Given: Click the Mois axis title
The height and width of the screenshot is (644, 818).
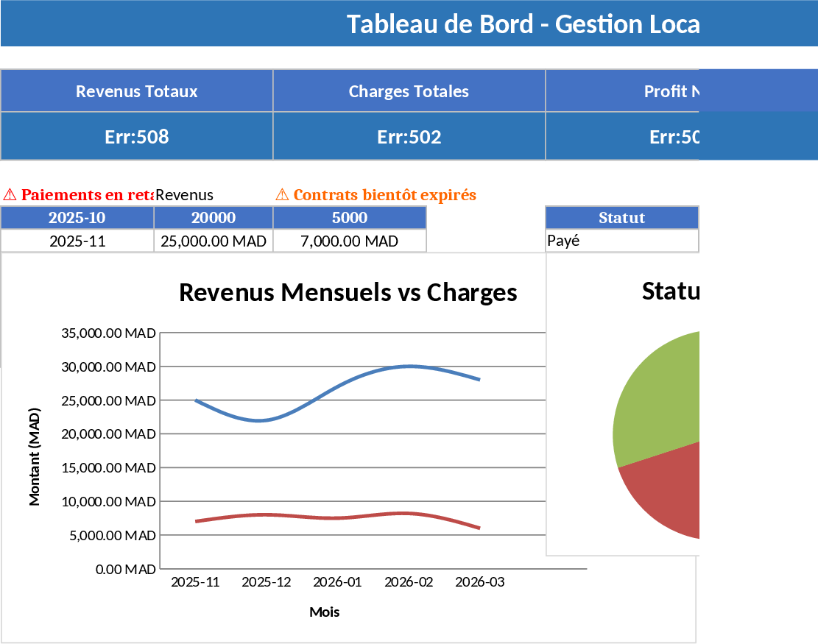Looking at the screenshot, I should click(325, 612).
